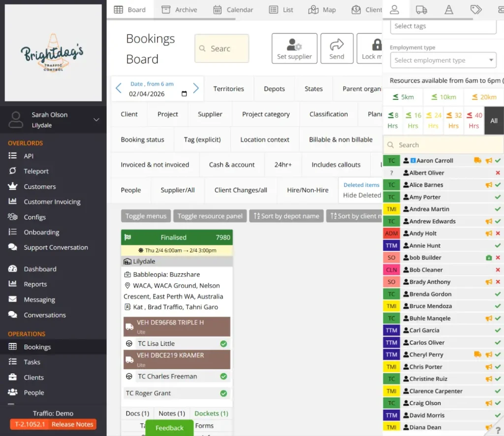Select the traffic cone icon in the top toolbar
This screenshot has height=436, width=504.
click(x=448, y=10)
